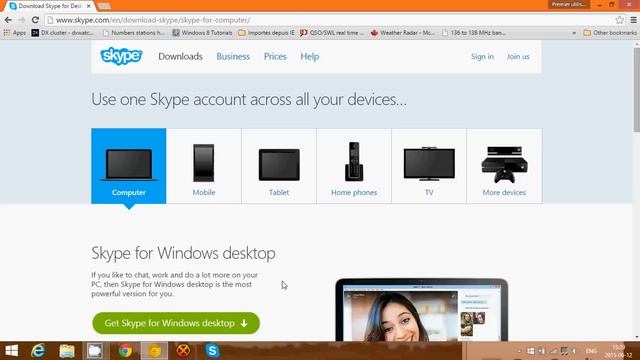Bookmark this page with the star icon
Screen dimensions: 640x360
(619, 20)
